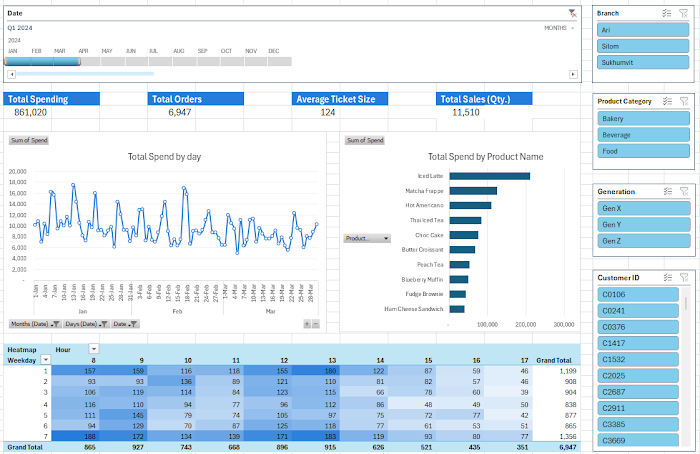Filter by Gen Y generation

(644, 225)
